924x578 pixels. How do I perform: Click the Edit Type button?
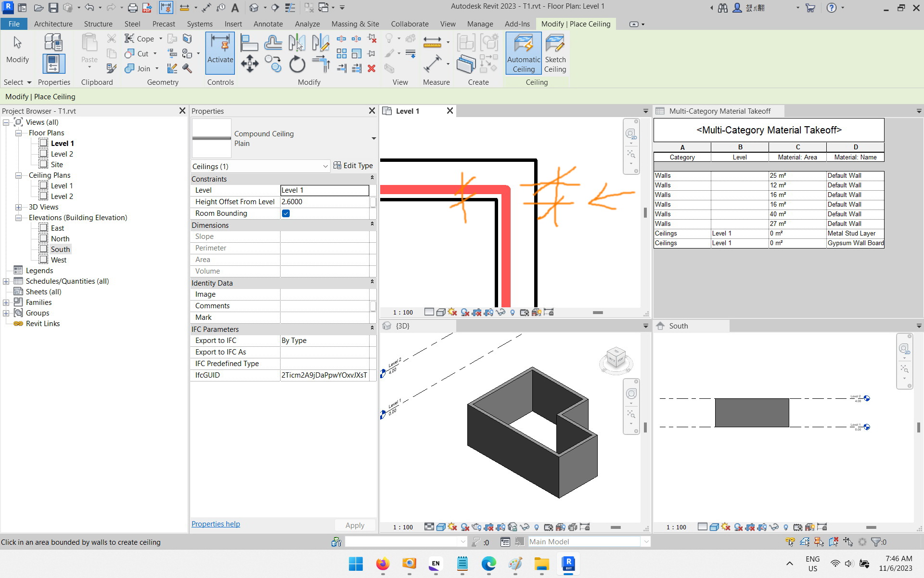point(353,165)
